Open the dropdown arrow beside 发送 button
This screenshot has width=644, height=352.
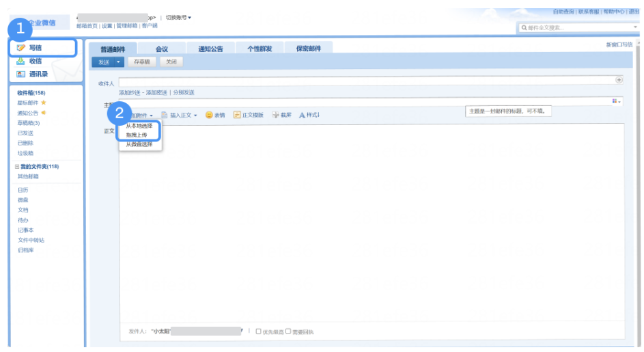(118, 62)
